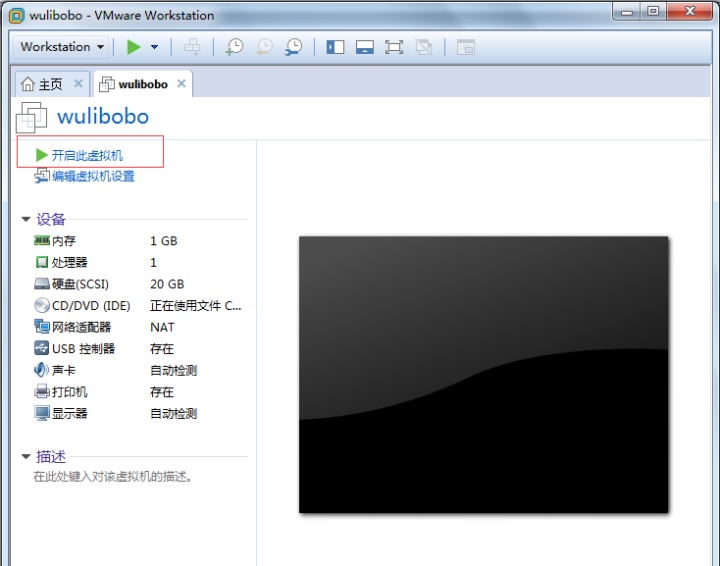
Task: Collapse the 设备 section
Action: [26, 219]
